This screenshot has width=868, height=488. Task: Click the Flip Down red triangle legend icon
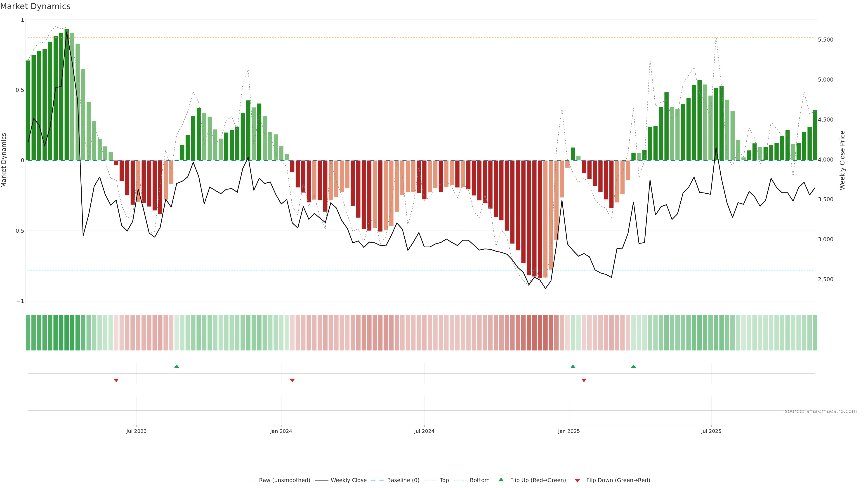point(577,480)
